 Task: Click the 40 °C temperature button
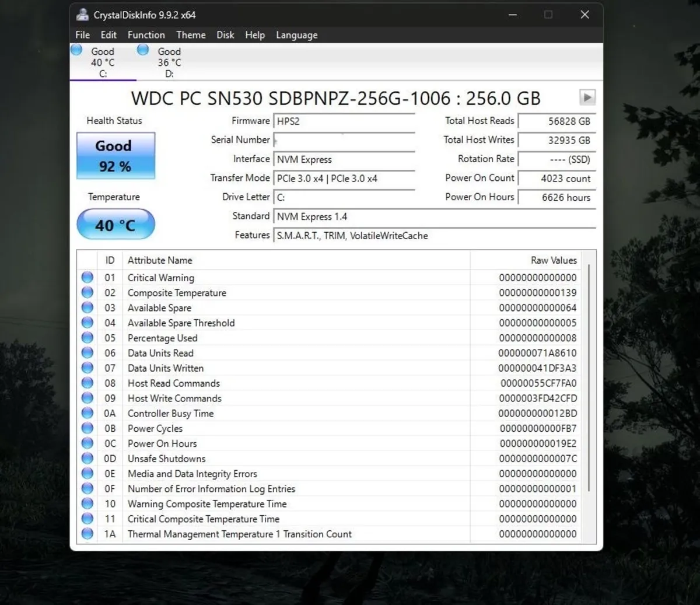116,225
